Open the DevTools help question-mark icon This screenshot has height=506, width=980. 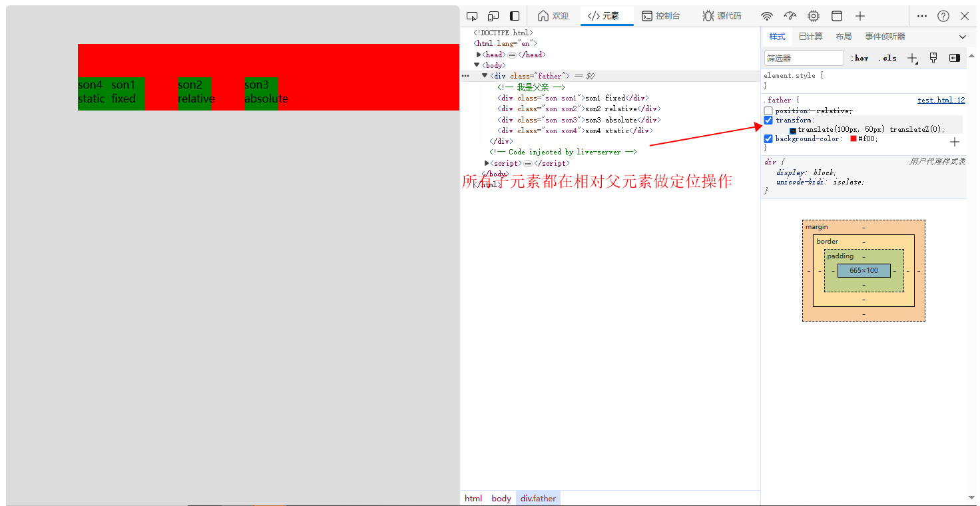(943, 16)
